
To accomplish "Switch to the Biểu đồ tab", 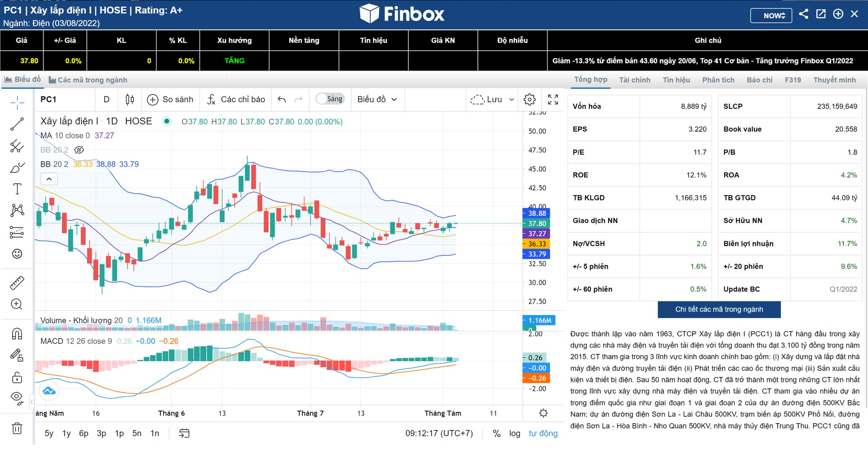I will (x=22, y=80).
